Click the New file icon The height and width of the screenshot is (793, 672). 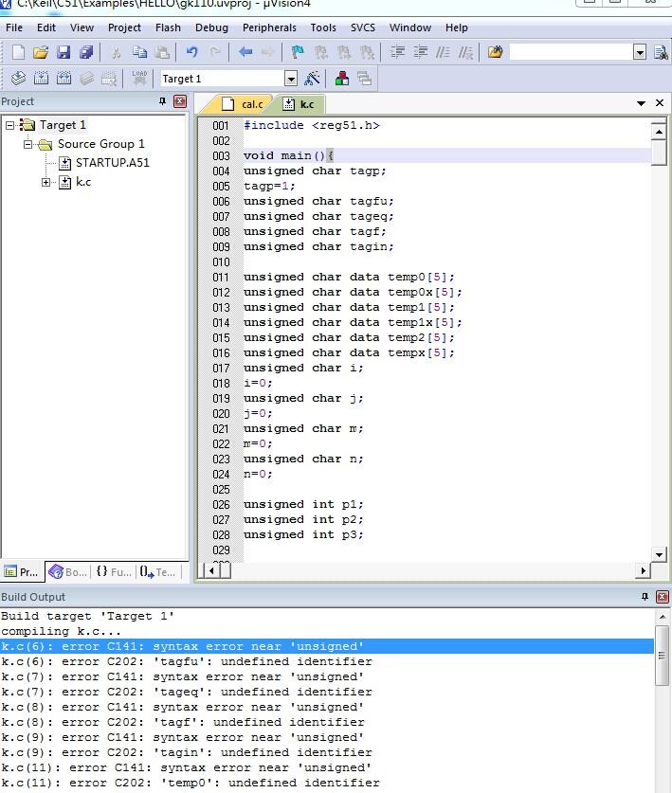click(18, 52)
